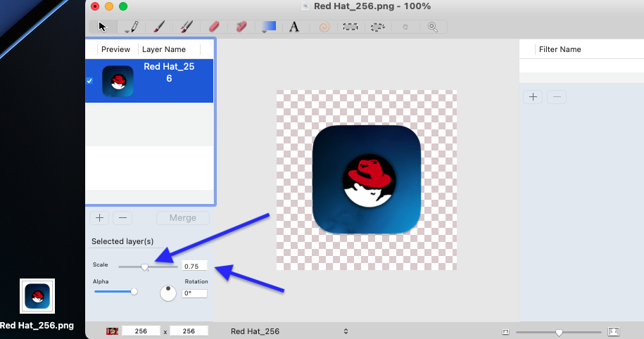The height and width of the screenshot is (339, 644).
Task: Select the pink eraser tool
Action: point(214,27)
